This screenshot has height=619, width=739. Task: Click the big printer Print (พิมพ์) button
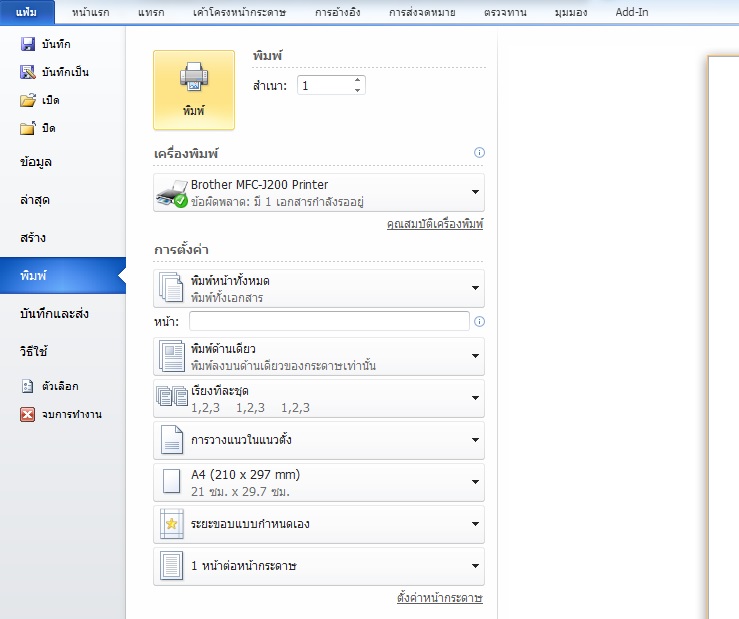(x=194, y=90)
